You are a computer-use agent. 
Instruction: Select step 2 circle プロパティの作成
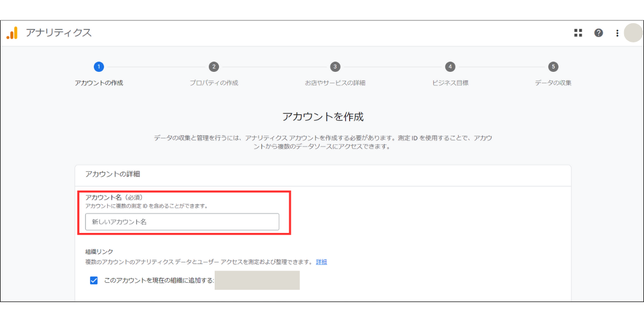pyautogui.click(x=214, y=67)
